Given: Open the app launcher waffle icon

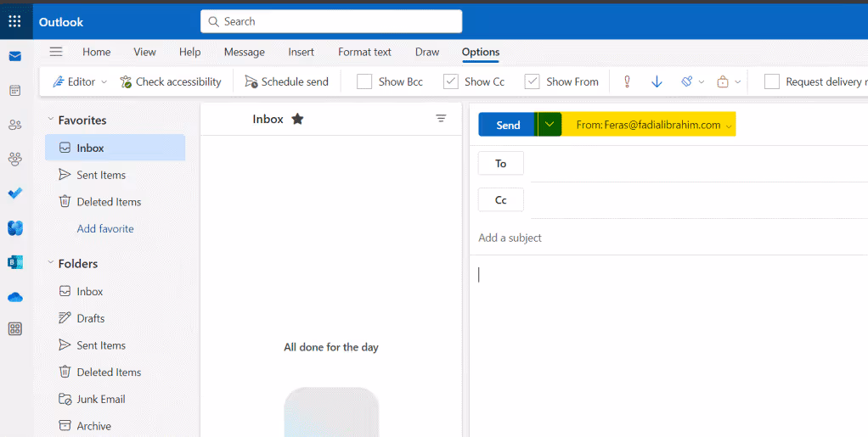Looking at the screenshot, I should click(x=15, y=21).
